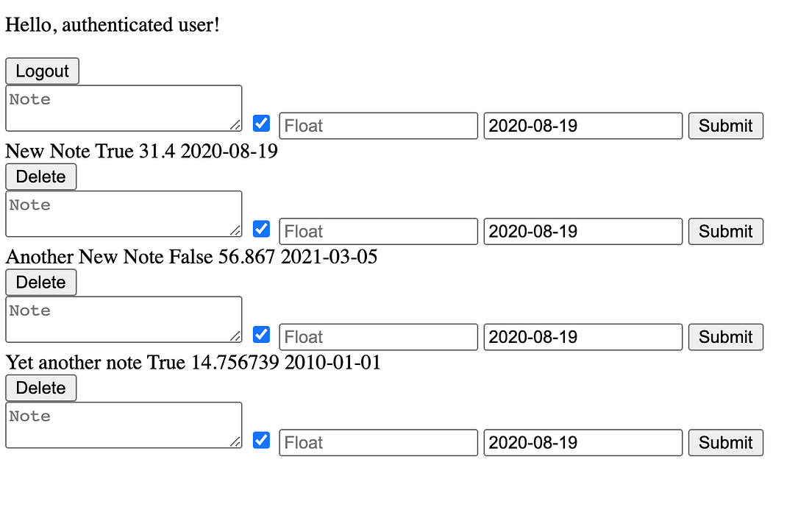Open the date field in the second form
The width and height of the screenshot is (812, 532).
(583, 231)
